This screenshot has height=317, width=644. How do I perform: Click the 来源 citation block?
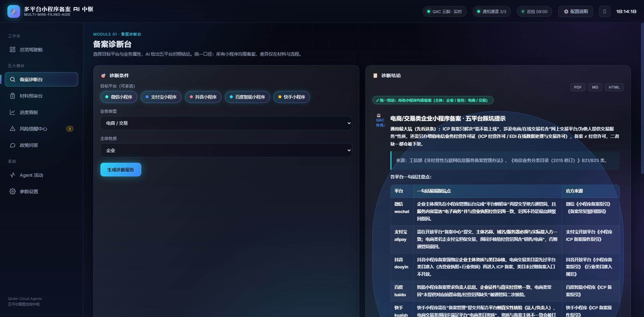505,160
